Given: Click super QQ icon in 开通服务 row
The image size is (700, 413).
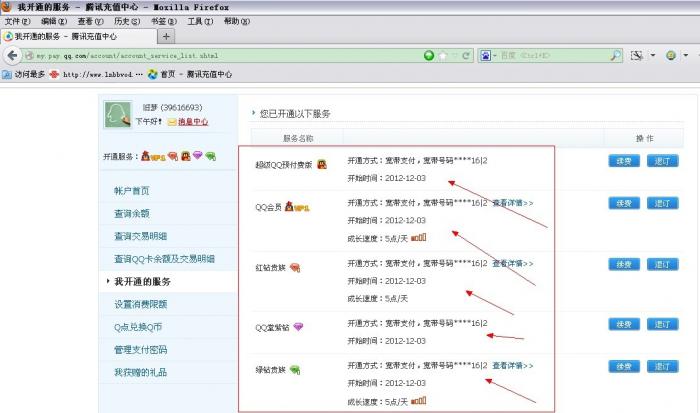Looking at the screenshot, I should pos(186,156).
